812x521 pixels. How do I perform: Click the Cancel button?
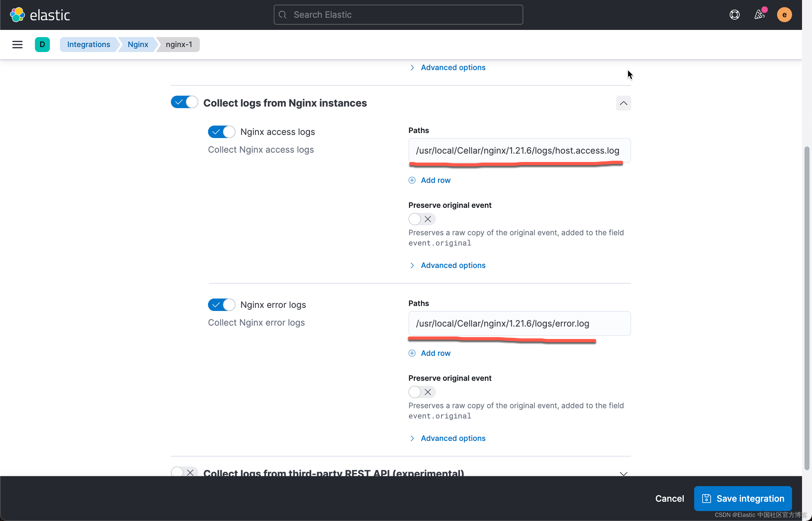pos(669,498)
